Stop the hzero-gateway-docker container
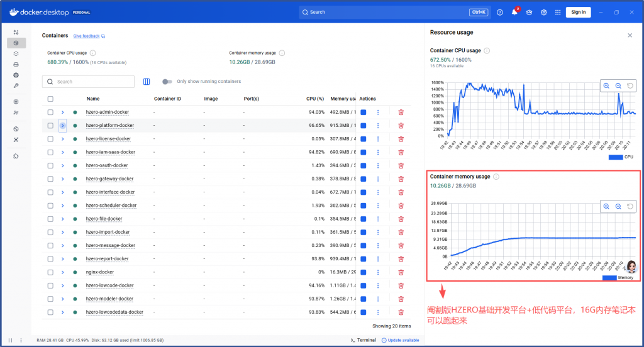Screen dimensions: 644x347 (364, 179)
